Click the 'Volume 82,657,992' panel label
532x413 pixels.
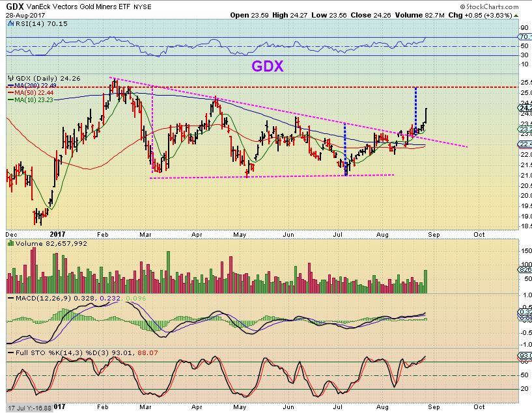point(51,243)
